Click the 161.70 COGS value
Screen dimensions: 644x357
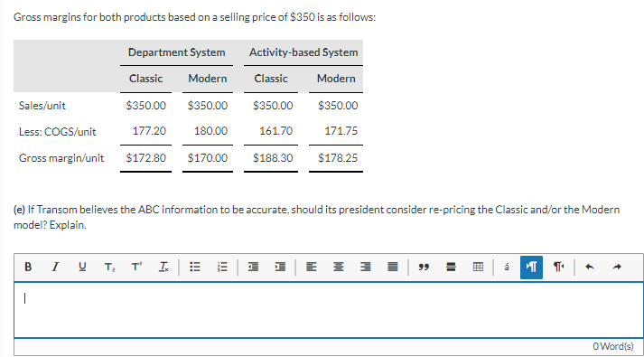pos(276,131)
